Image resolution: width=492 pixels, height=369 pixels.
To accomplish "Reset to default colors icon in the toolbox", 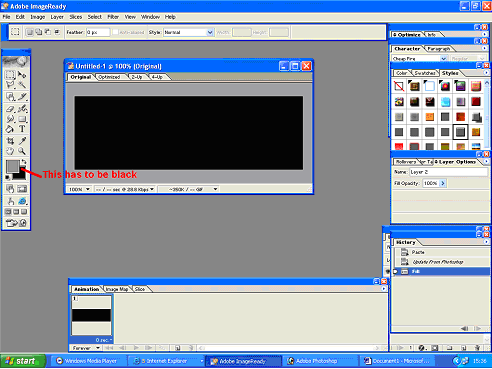I will 8,178.
